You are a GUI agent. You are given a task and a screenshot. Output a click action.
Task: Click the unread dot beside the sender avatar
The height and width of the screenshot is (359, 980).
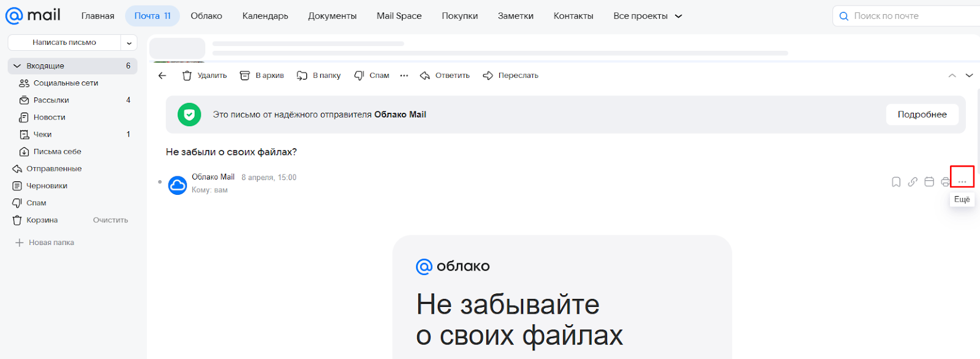point(160,182)
